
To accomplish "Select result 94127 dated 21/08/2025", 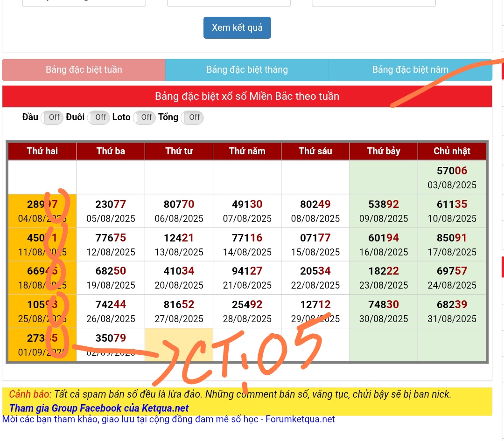I will (247, 278).
